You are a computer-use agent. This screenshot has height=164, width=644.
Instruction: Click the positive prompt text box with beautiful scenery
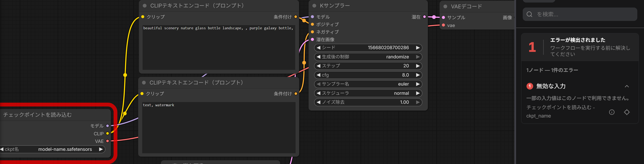219,47
